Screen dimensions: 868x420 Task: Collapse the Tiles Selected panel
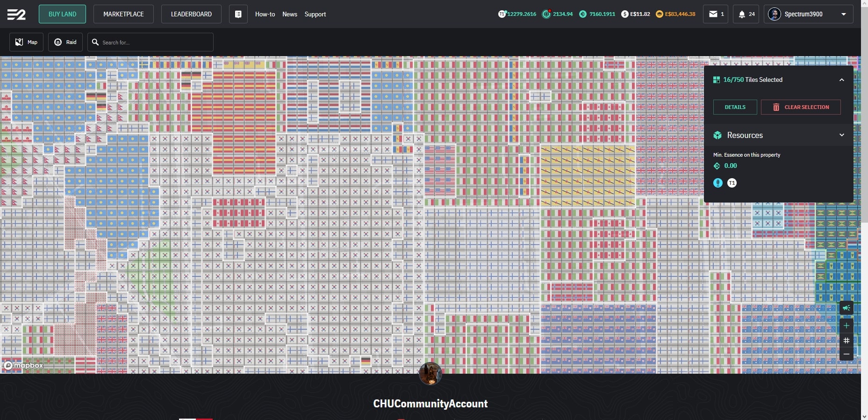[x=841, y=80]
